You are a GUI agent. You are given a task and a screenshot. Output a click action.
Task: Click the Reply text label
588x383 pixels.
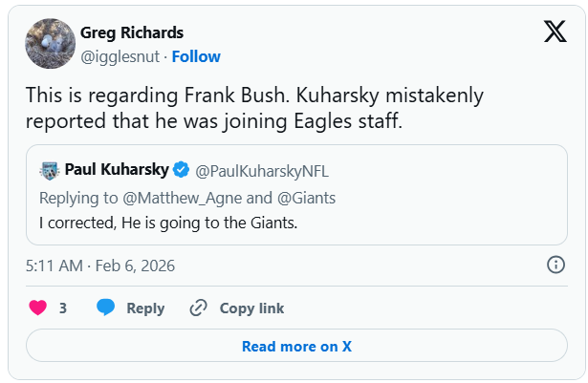tap(145, 309)
